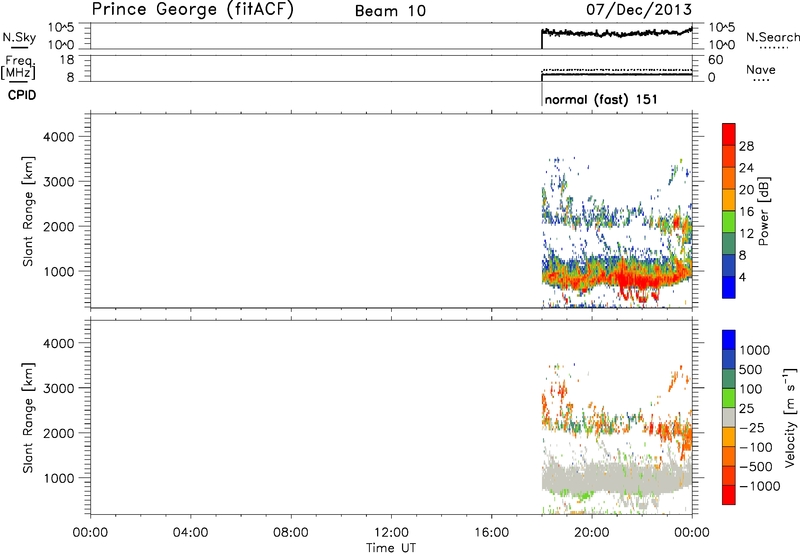
Task: Click the '04:00' time tick label
Action: 190,533
